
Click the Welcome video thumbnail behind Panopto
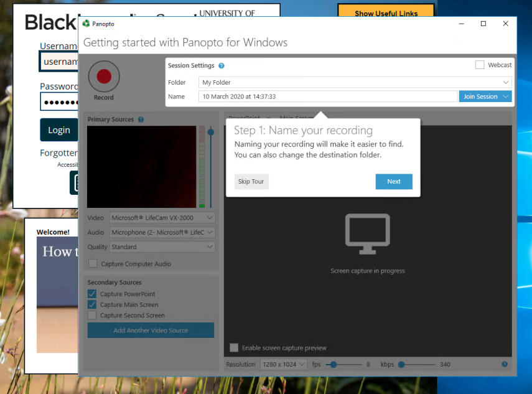[57, 294]
